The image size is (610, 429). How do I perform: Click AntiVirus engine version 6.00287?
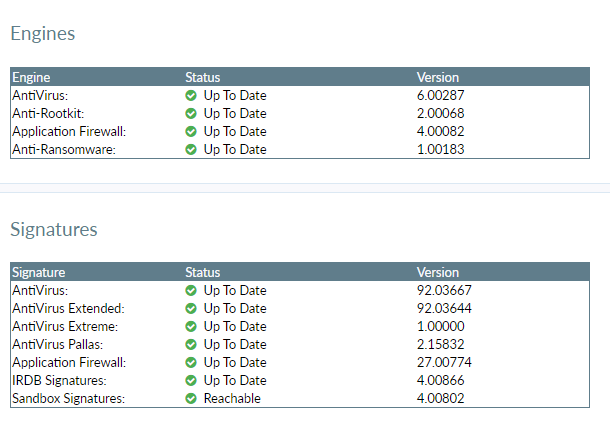pos(444,95)
